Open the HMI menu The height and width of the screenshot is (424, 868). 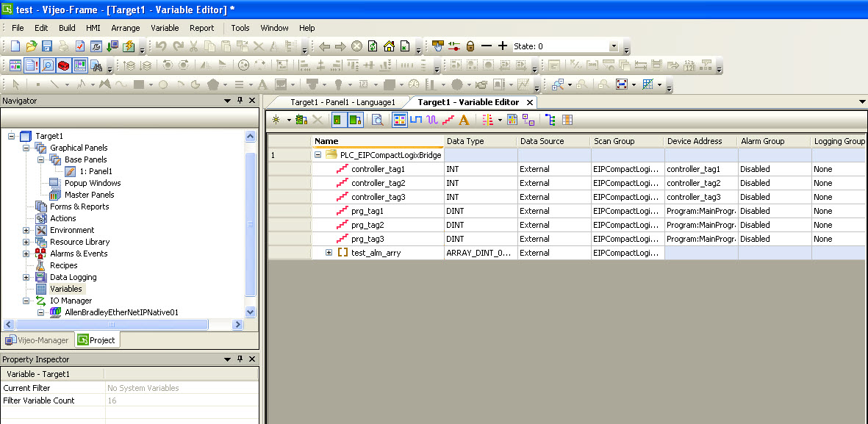[x=93, y=28]
